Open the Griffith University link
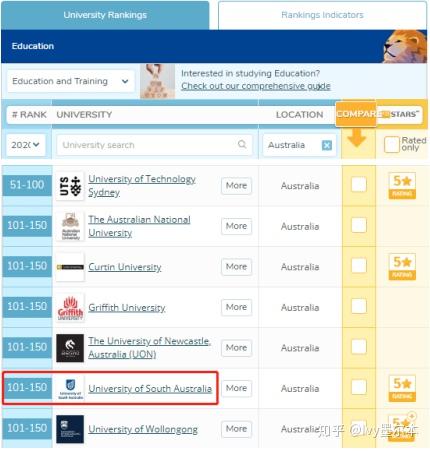 click(127, 308)
